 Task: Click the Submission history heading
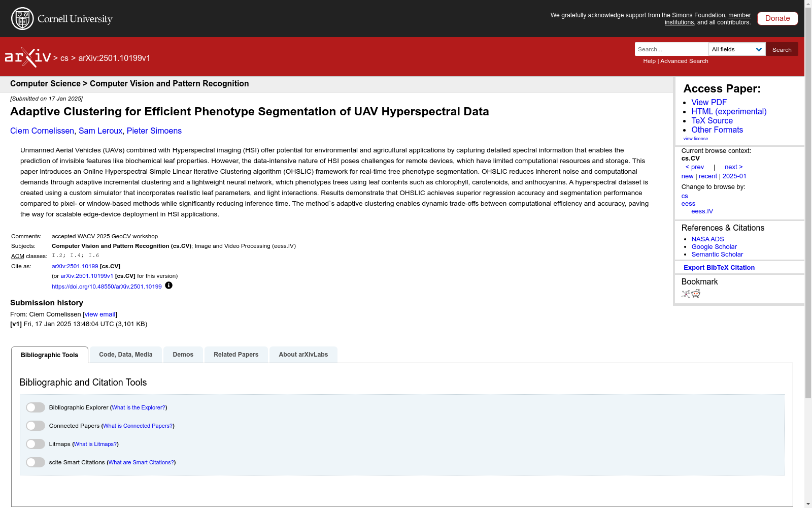point(47,303)
